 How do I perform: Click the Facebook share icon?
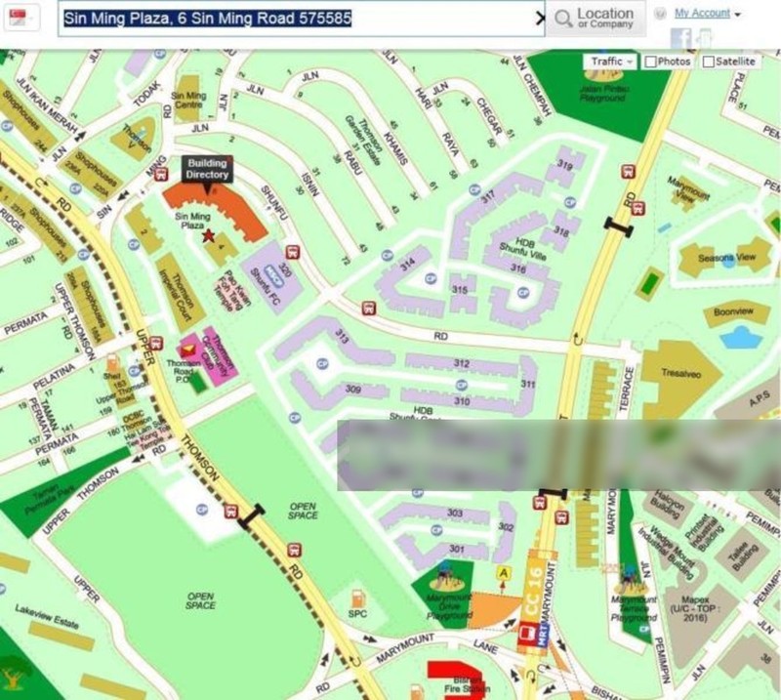coord(680,38)
